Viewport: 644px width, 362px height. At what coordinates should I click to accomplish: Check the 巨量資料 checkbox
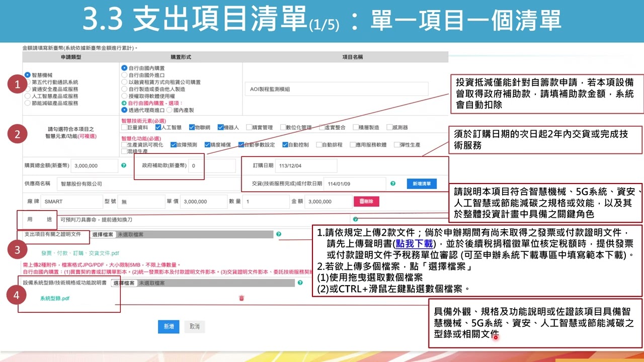[124, 128]
